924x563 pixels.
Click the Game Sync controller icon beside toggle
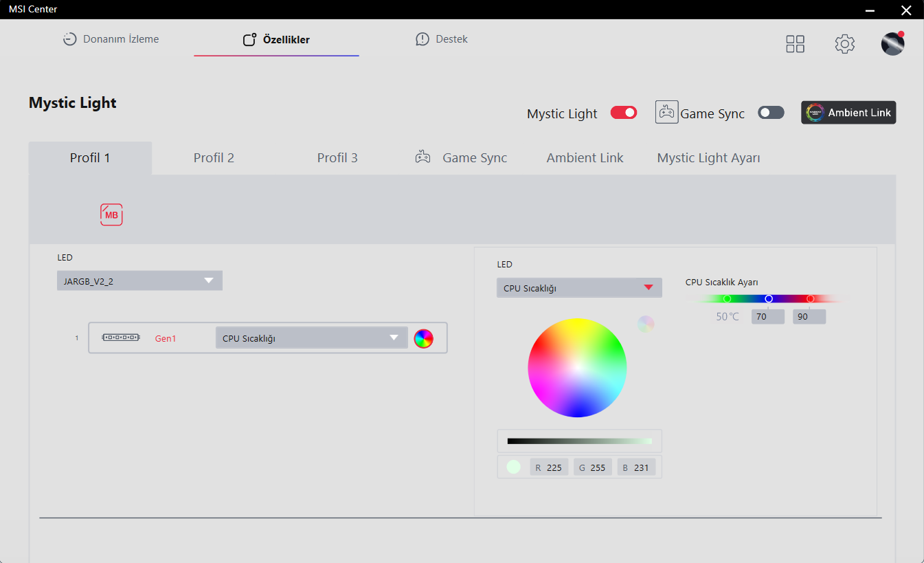[x=666, y=112]
